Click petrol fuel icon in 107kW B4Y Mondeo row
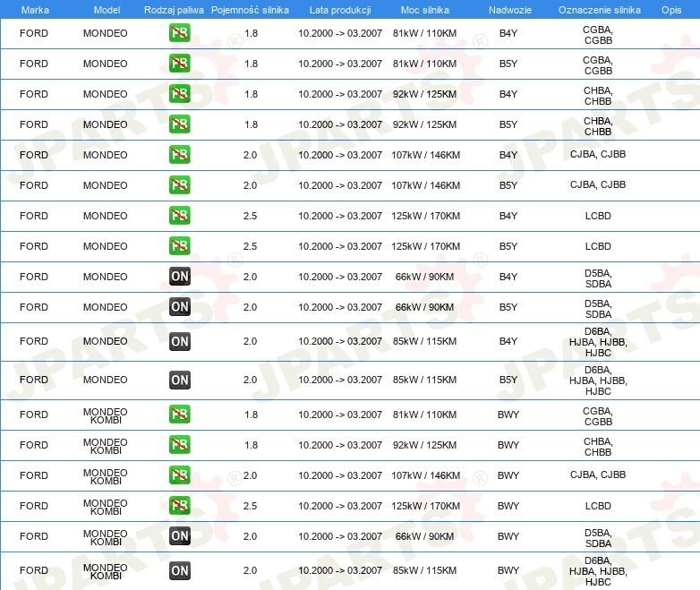 [x=179, y=155]
